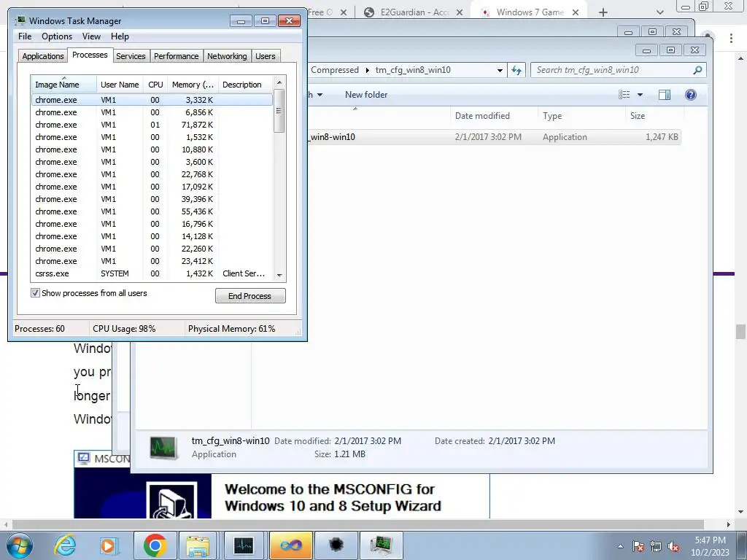Click the taskbar clock showing 5:47 PM
The image size is (747, 560).
(711, 546)
